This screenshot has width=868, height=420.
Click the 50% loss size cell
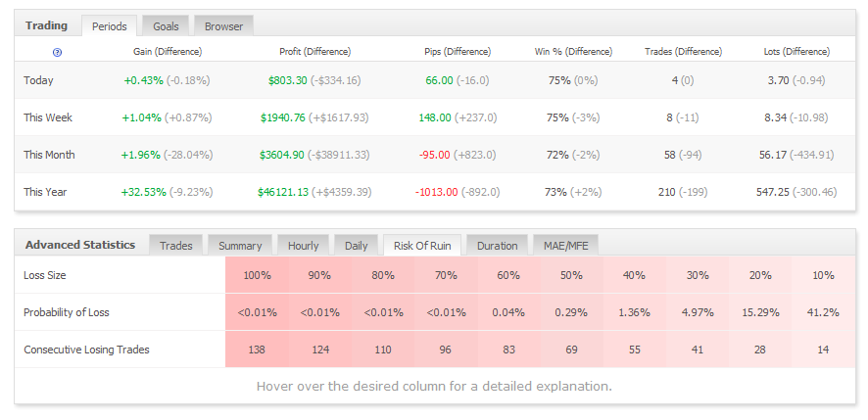point(571,276)
